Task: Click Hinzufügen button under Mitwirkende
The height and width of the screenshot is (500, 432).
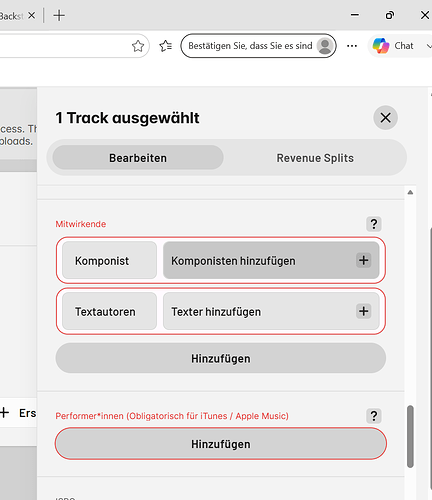Action: [x=221, y=358]
